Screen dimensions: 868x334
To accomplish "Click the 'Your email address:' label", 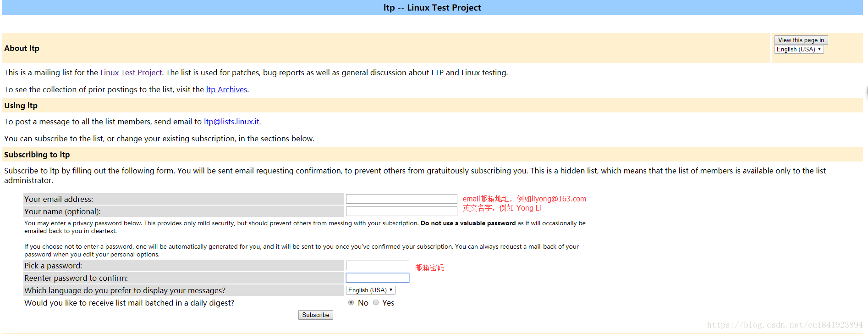I will tap(59, 199).
